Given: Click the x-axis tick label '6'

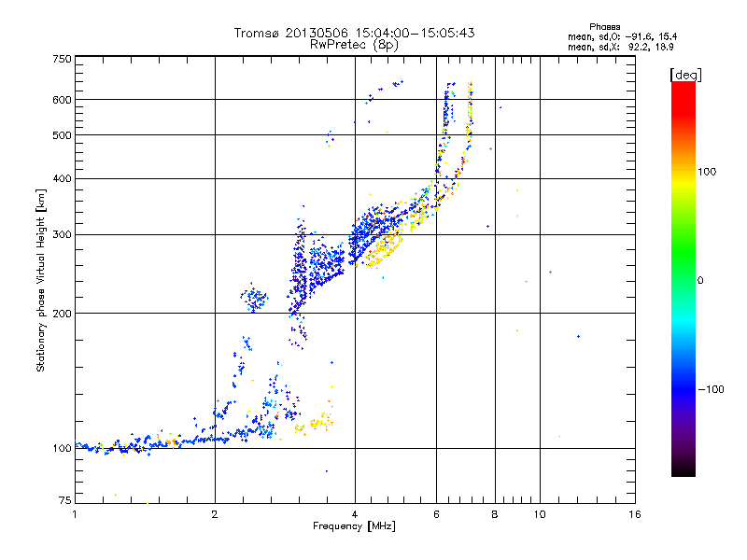Looking at the screenshot, I should 436,514.
